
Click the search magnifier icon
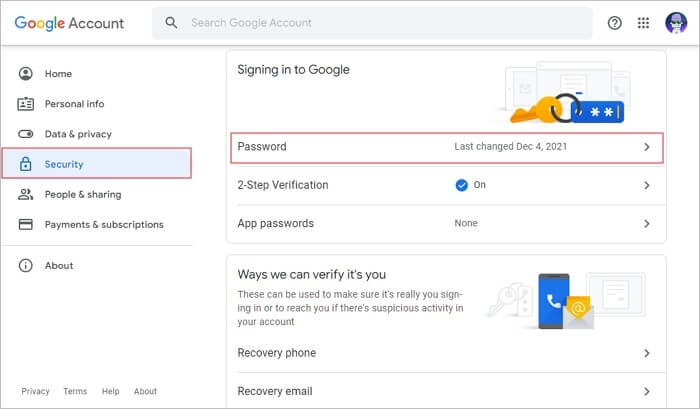[172, 23]
